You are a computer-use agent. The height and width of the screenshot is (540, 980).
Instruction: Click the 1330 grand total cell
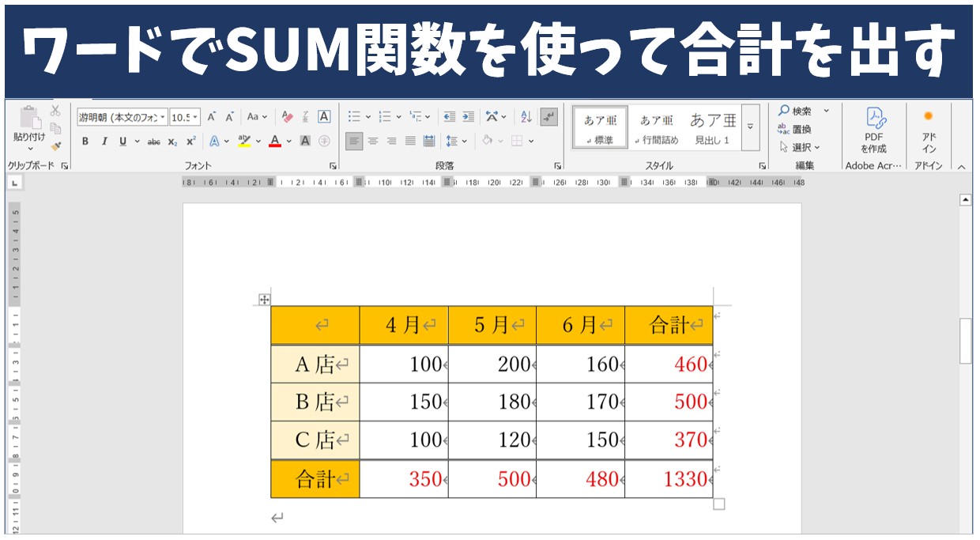(669, 479)
